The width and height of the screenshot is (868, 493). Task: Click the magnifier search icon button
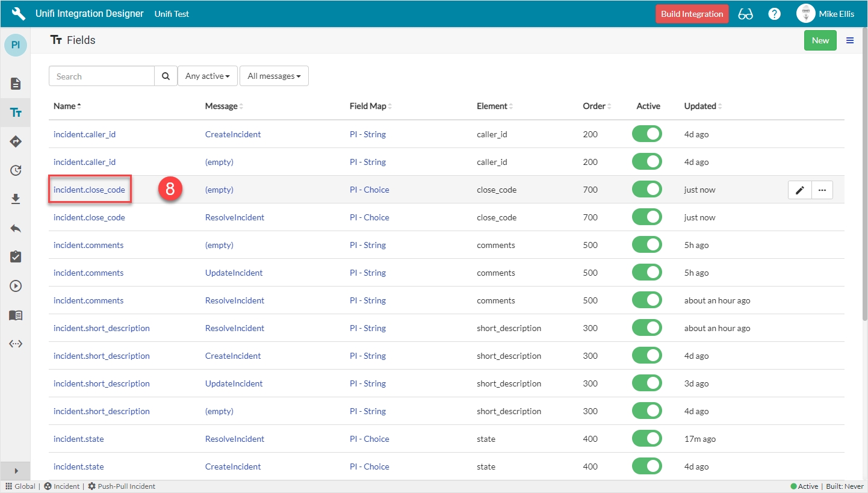click(166, 76)
